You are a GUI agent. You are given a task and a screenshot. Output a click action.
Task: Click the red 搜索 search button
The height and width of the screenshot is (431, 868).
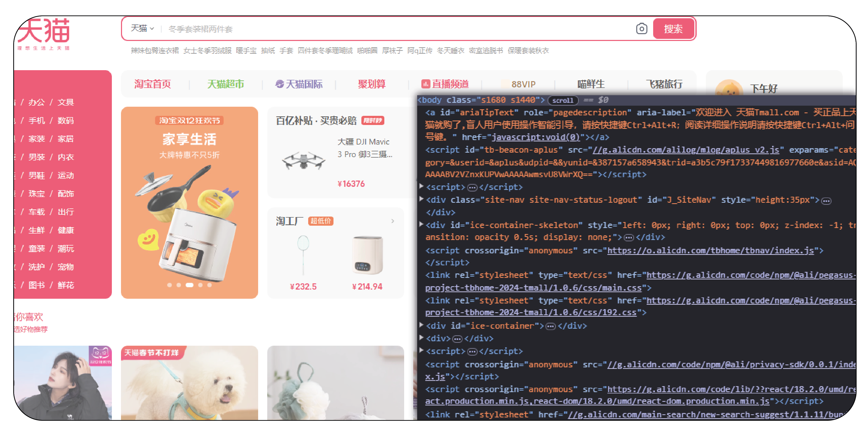tap(673, 29)
